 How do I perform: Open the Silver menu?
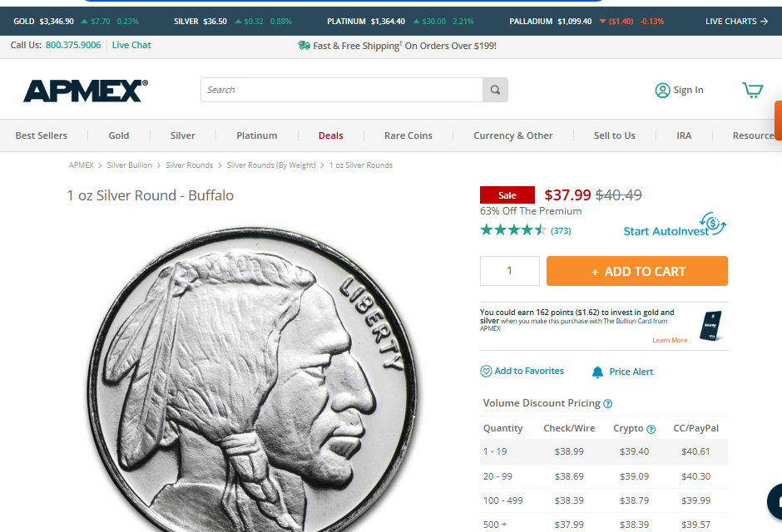[x=182, y=135]
